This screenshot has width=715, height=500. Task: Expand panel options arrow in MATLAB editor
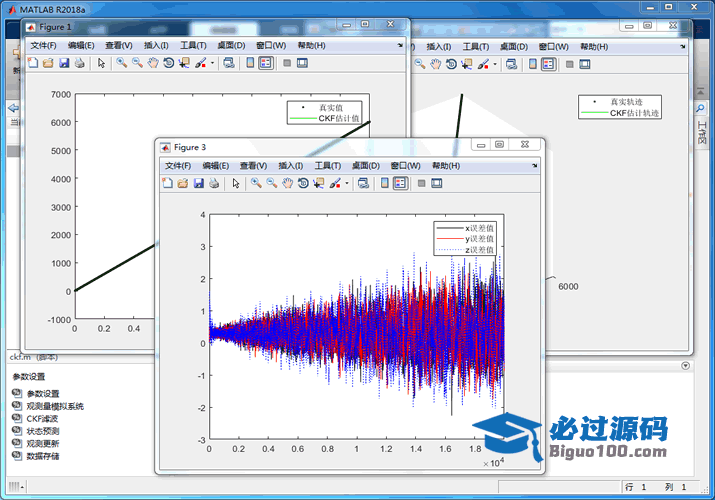pos(685,366)
